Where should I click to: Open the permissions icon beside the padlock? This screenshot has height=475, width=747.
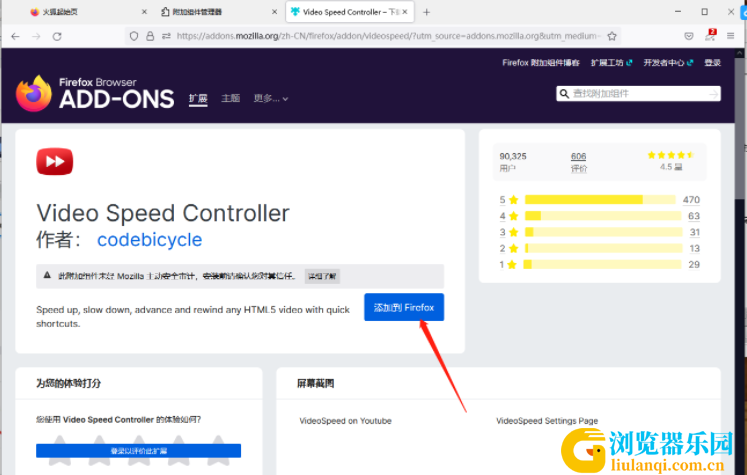[x=166, y=36]
